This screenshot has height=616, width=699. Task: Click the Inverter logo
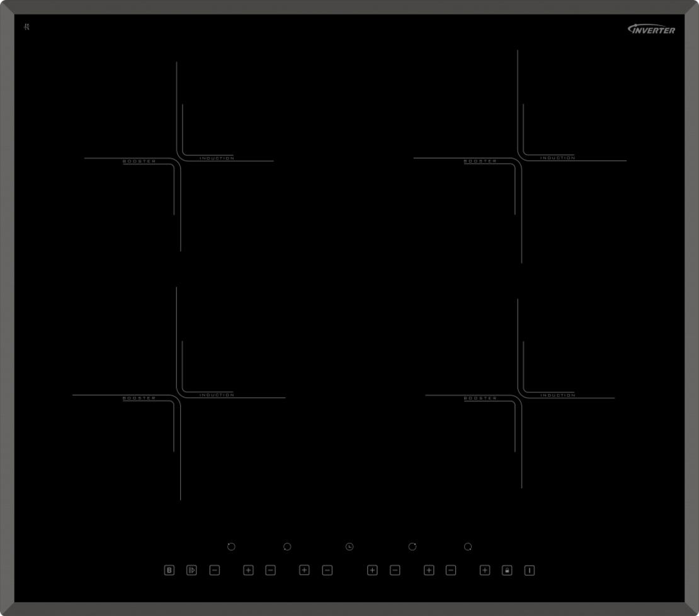[x=652, y=30]
